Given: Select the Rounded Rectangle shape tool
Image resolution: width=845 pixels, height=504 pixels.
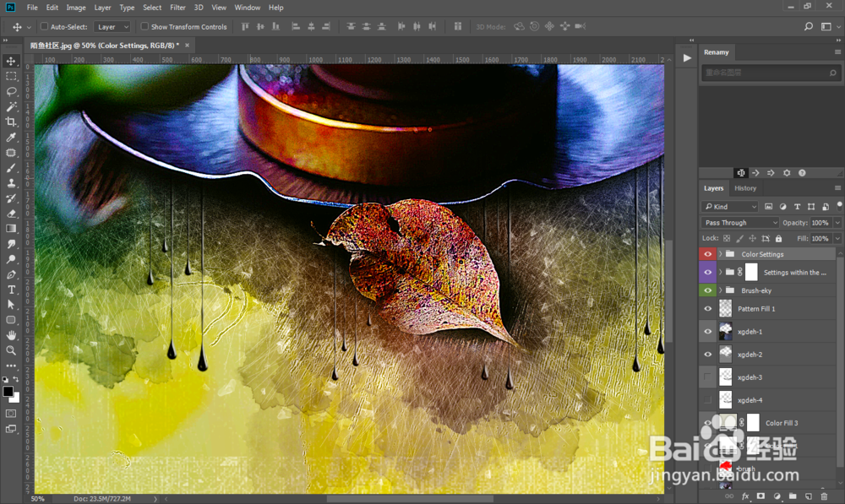Looking at the screenshot, I should [x=11, y=320].
